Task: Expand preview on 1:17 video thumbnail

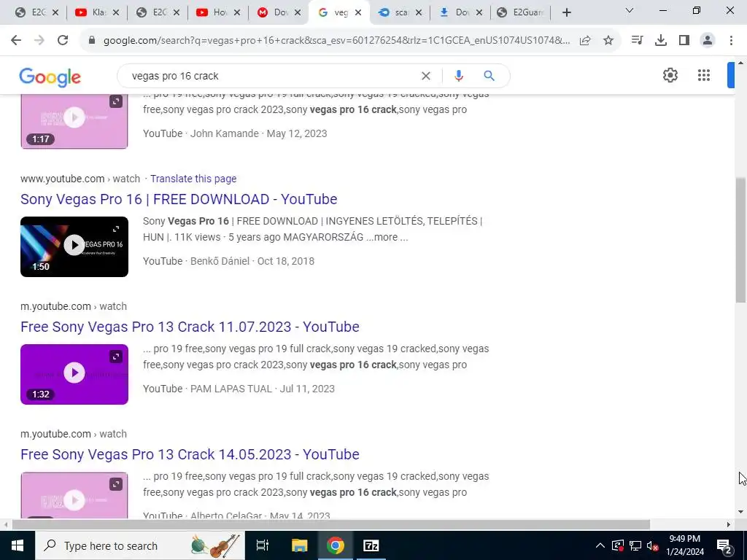Action: pos(116,101)
